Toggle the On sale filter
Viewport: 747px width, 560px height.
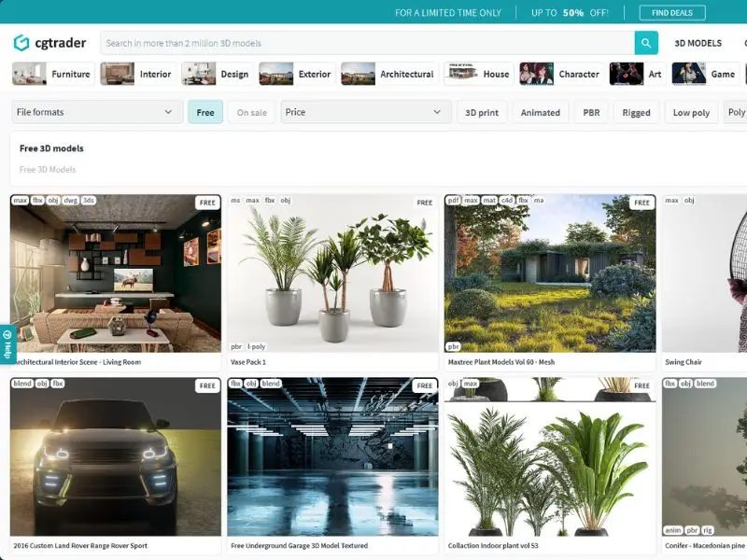[x=252, y=112]
